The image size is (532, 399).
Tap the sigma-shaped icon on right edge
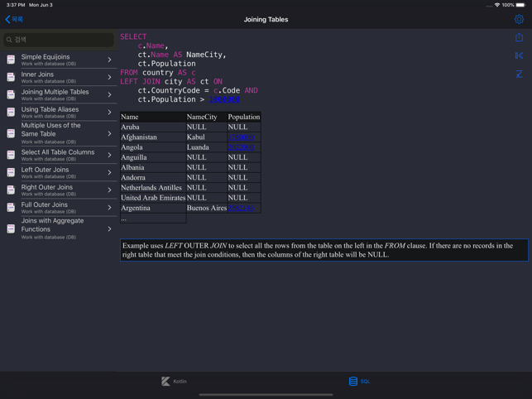tap(519, 74)
